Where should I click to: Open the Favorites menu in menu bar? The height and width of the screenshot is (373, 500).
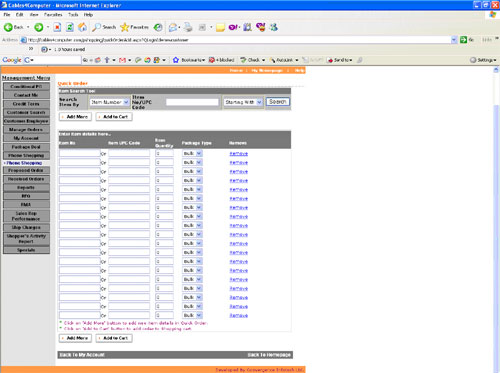click(x=53, y=15)
